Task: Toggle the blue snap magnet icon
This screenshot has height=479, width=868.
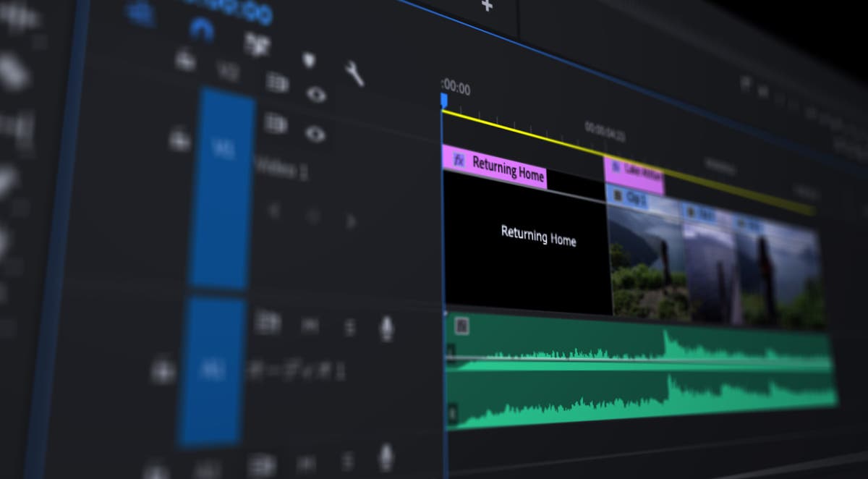Action: pyautogui.click(x=200, y=29)
